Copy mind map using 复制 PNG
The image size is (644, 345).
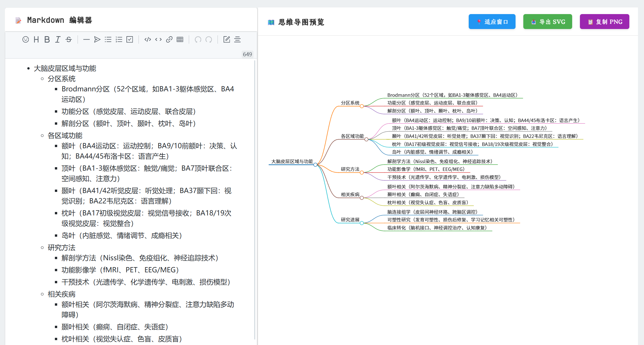tap(604, 22)
